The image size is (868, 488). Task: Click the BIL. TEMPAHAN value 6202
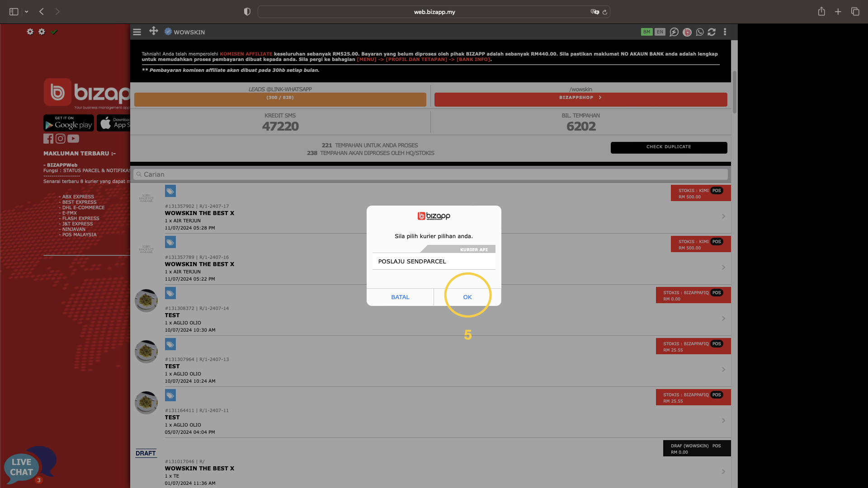click(x=581, y=127)
